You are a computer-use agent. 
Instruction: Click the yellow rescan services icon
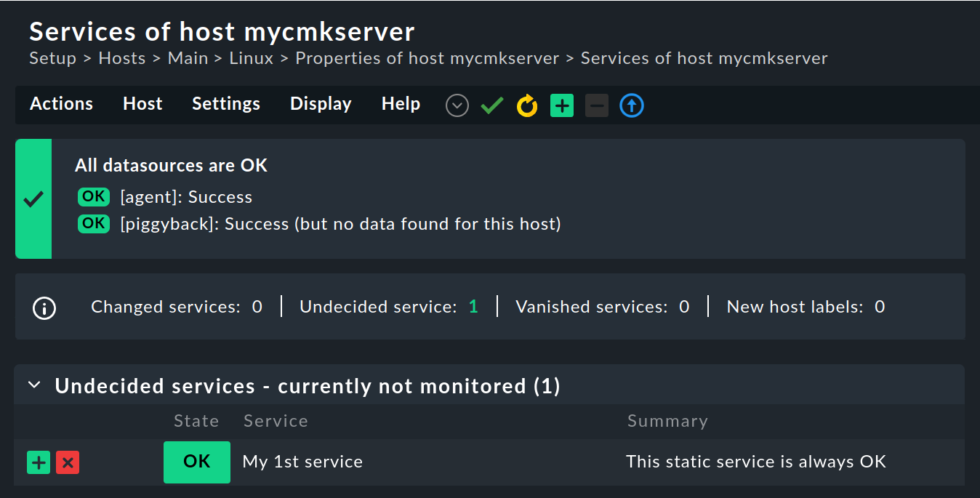[527, 106]
